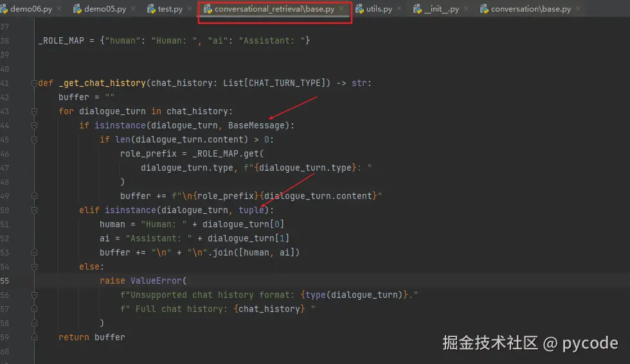
Task: Click the '_get_chat_history' function name
Action: pos(102,83)
